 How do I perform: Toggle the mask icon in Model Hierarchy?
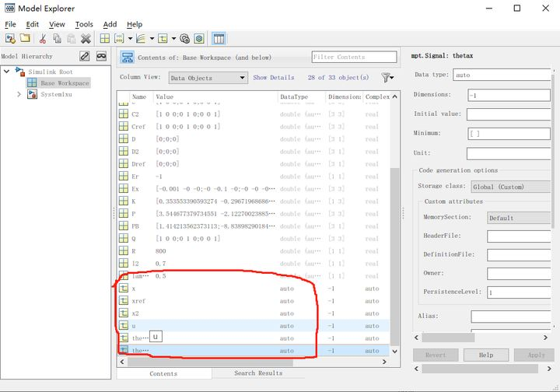101,56
